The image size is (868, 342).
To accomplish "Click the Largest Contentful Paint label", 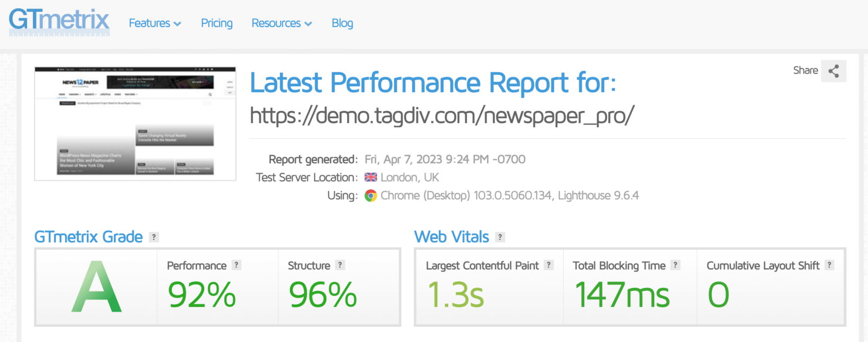I will [x=482, y=266].
